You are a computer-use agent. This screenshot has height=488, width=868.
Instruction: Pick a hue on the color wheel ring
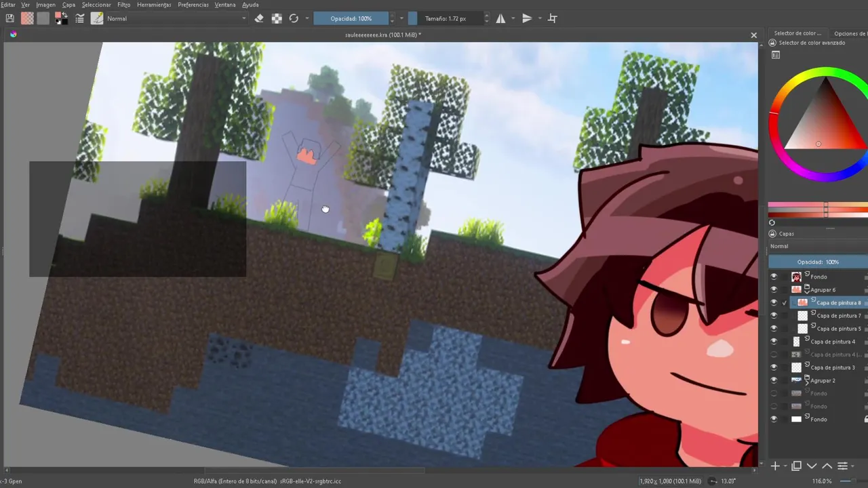825,71
